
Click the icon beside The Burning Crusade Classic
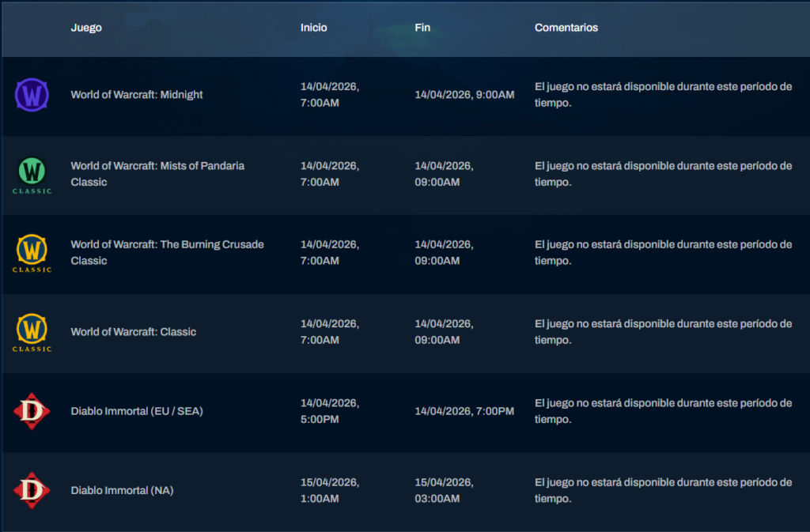pos(32,253)
